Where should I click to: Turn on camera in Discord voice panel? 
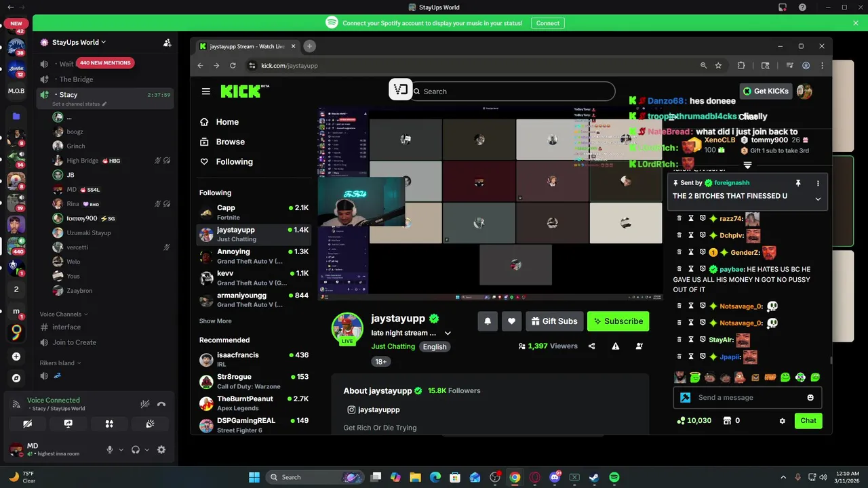point(27,424)
